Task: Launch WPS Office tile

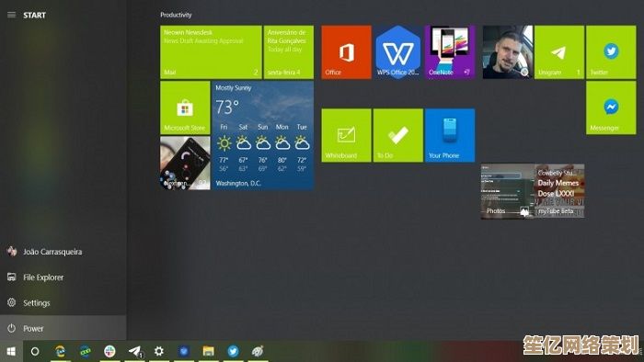Action: 398,52
